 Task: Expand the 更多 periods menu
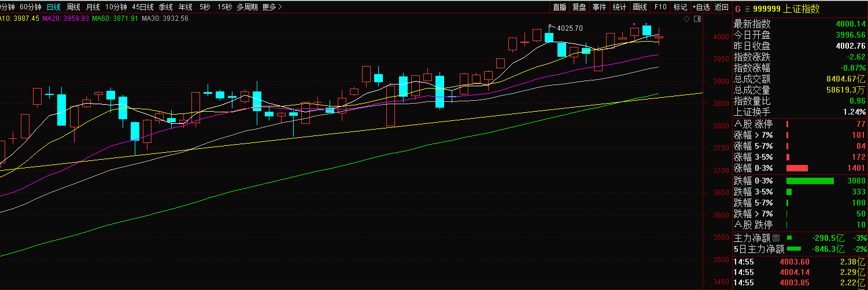[x=272, y=7]
